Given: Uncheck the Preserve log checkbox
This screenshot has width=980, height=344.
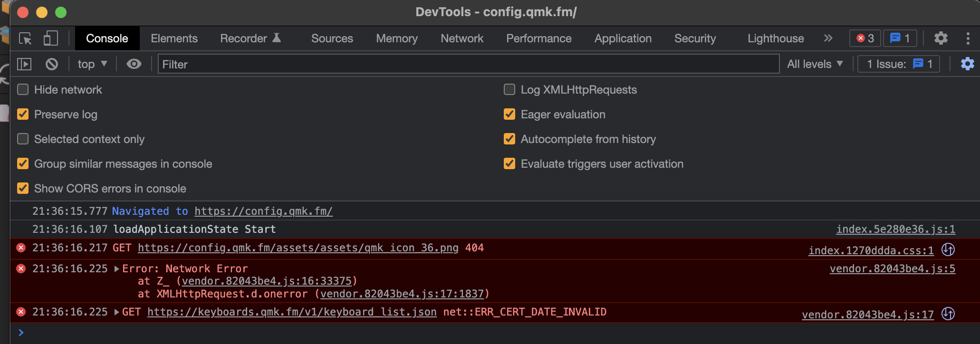Looking at the screenshot, I should [23, 114].
